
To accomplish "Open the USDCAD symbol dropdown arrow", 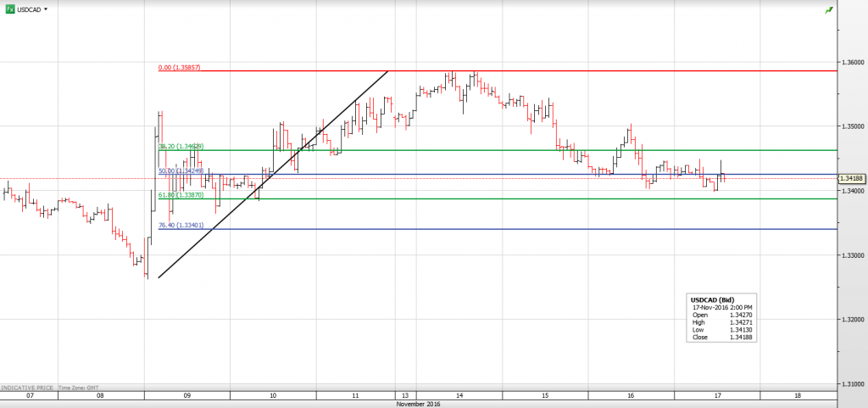I will [46, 9].
